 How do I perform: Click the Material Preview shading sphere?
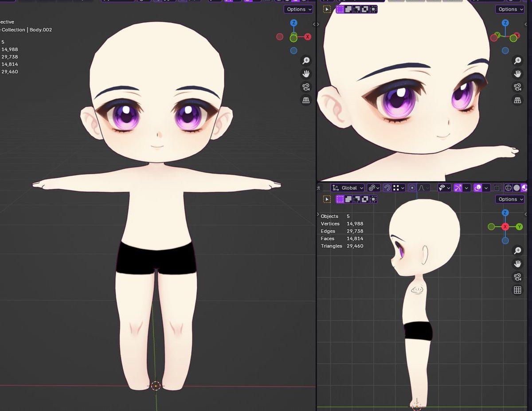coord(524,188)
